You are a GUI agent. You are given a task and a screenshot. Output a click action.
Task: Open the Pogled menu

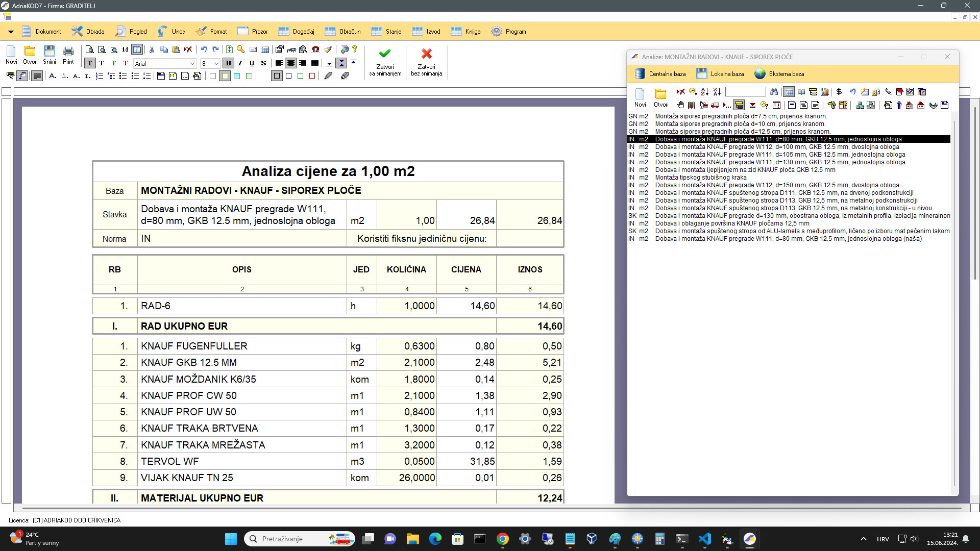click(x=132, y=32)
